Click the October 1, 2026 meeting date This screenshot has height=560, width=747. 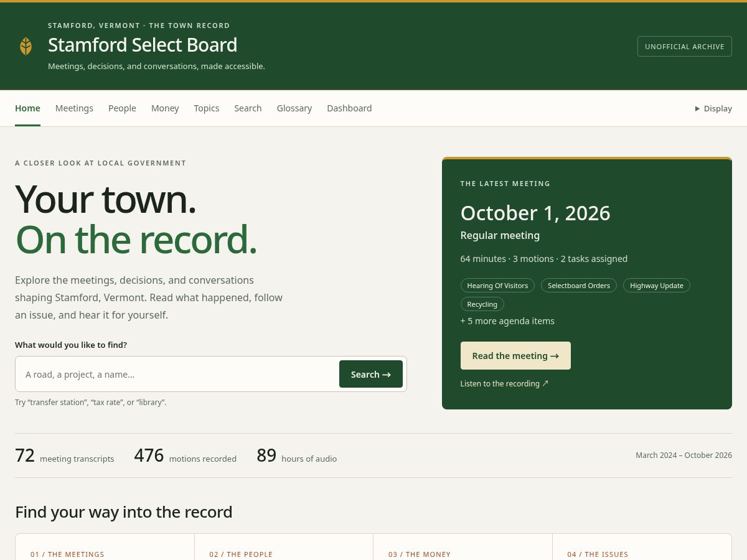coord(535,213)
